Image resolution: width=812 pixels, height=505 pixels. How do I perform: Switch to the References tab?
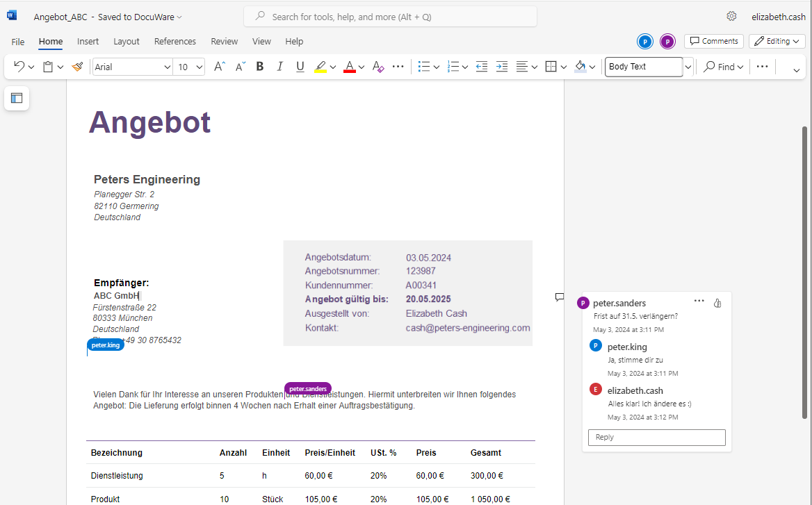(174, 42)
